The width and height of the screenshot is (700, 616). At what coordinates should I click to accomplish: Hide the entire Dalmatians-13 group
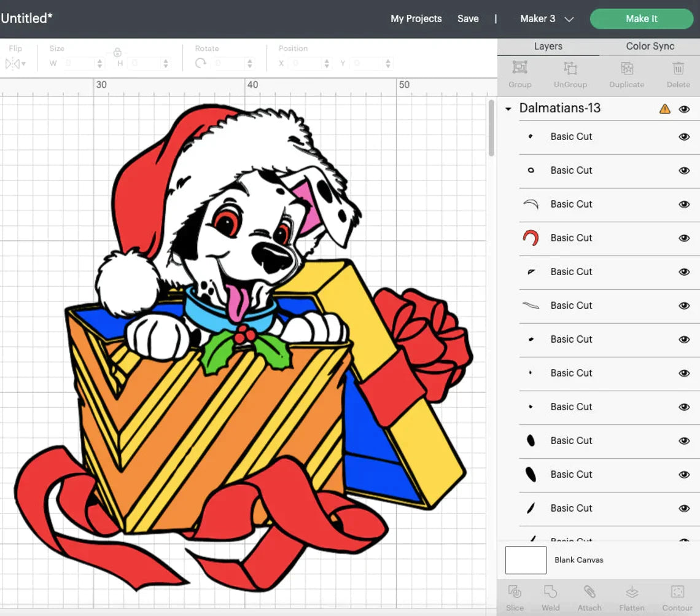pyautogui.click(x=684, y=109)
